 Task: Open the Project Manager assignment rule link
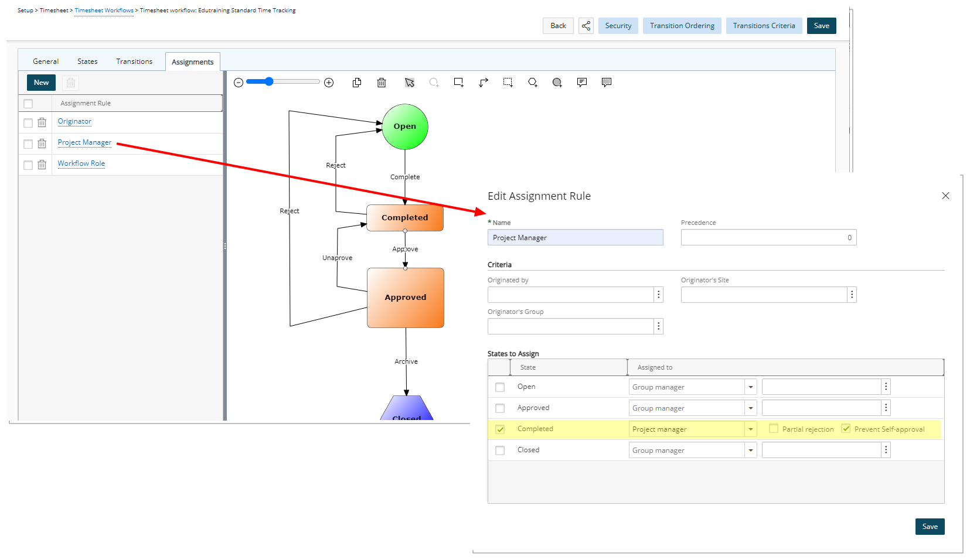point(84,142)
